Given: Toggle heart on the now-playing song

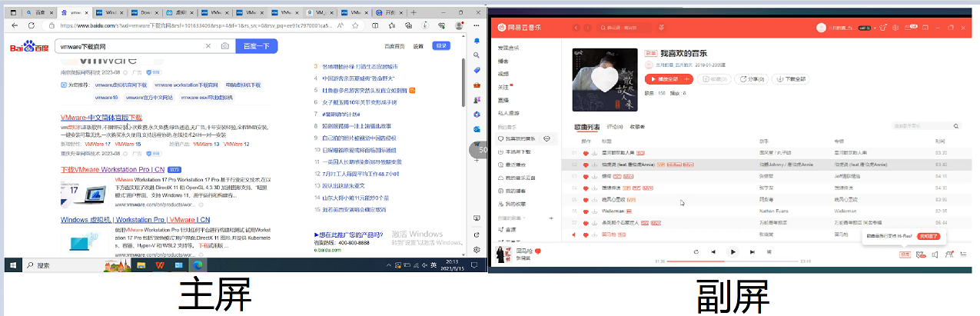Looking at the screenshot, I should [538, 251].
